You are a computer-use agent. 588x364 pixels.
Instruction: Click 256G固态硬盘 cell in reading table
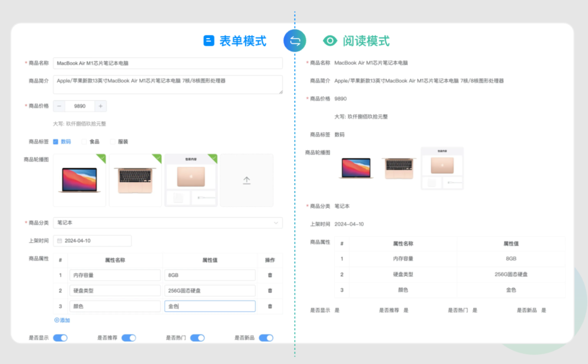[x=511, y=274]
